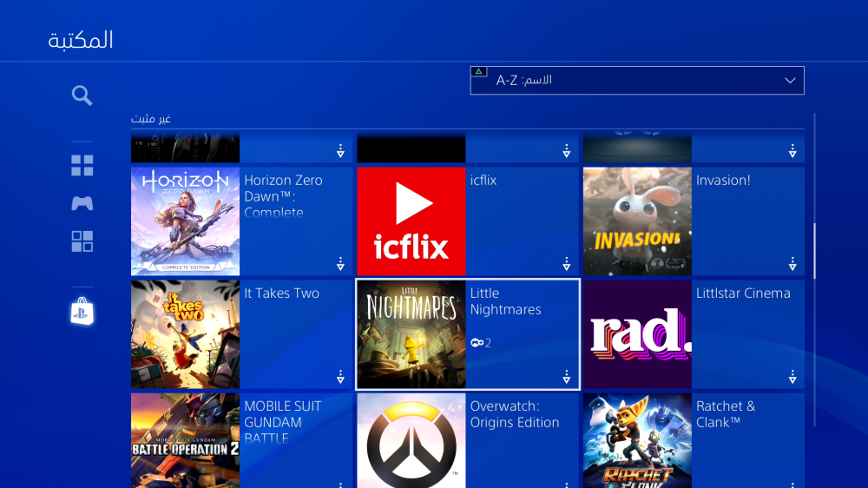Click download icon on Little Nightmares tile

[566, 377]
